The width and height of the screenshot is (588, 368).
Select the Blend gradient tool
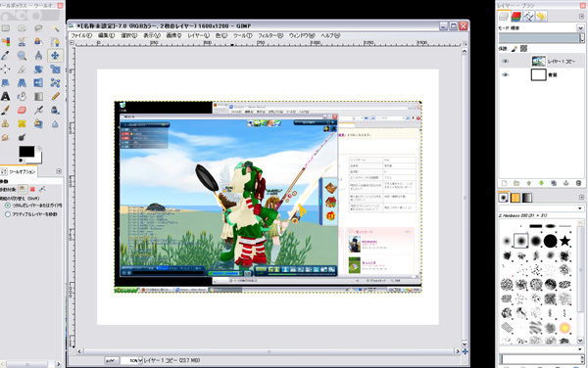coord(38,96)
